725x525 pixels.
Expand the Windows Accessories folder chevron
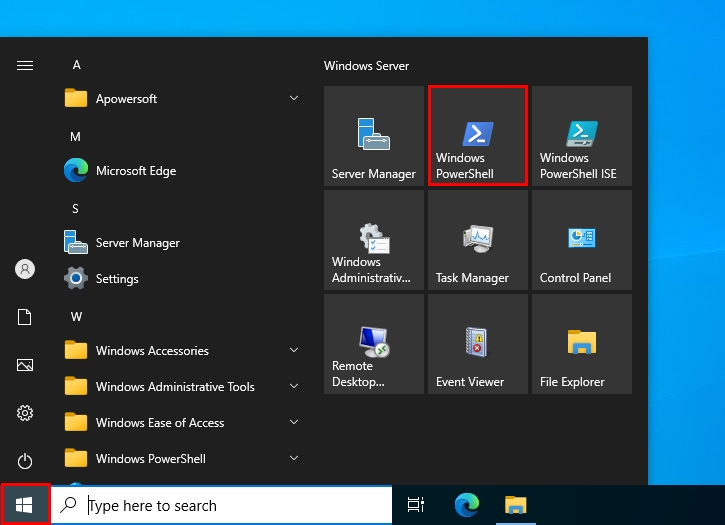(x=294, y=351)
